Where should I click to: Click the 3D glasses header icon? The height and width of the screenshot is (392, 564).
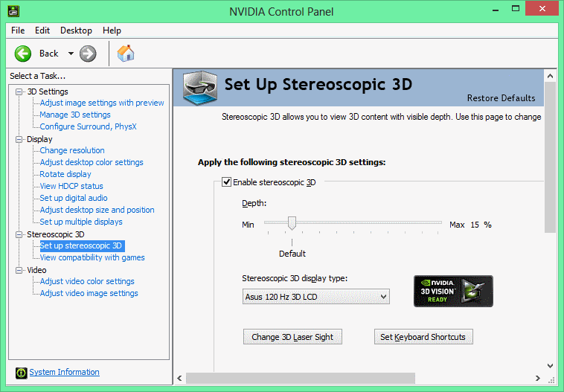pos(200,87)
